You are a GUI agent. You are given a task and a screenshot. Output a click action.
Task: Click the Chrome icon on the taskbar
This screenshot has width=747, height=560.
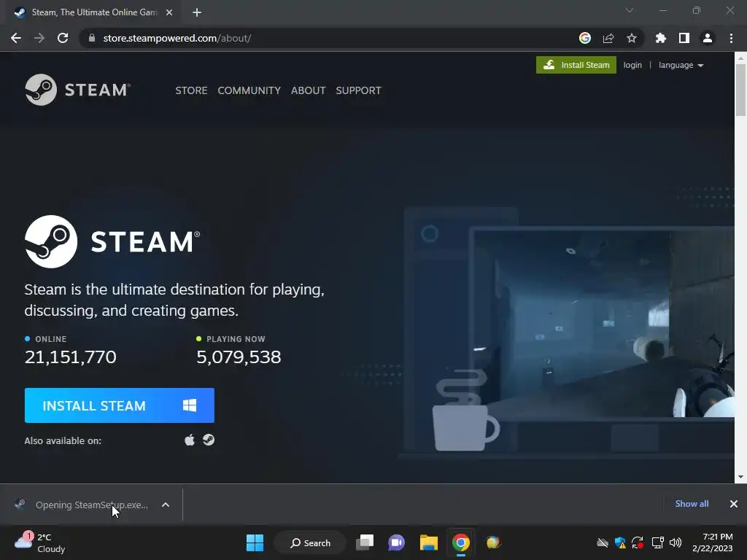coord(461,542)
